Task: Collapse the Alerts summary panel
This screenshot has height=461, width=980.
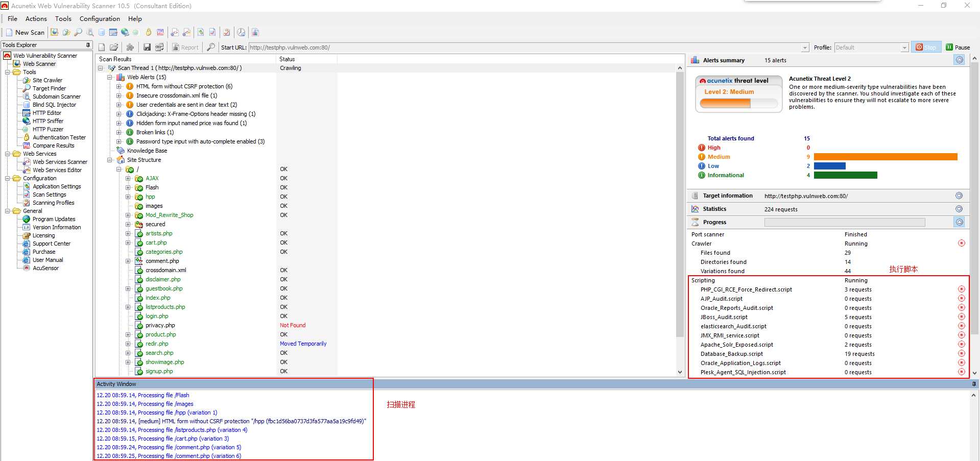Action: point(960,60)
